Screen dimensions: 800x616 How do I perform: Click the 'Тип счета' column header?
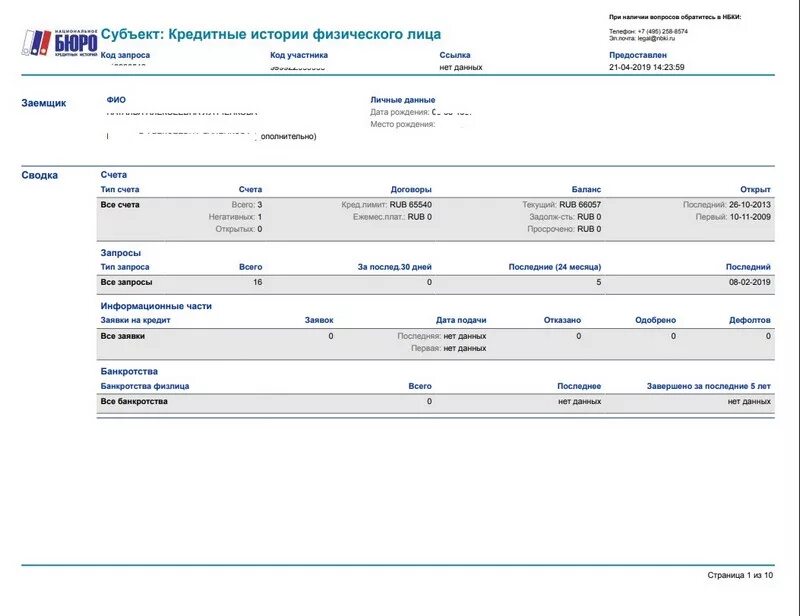(x=120, y=189)
